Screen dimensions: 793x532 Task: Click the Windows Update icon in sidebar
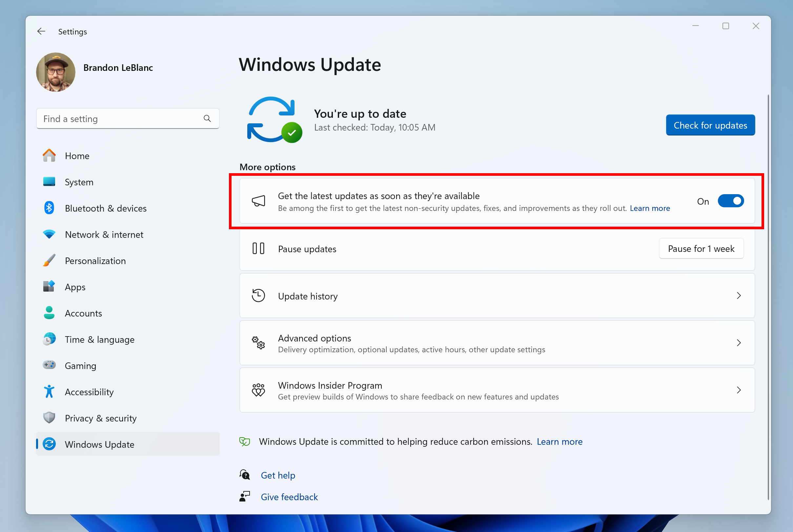tap(49, 444)
